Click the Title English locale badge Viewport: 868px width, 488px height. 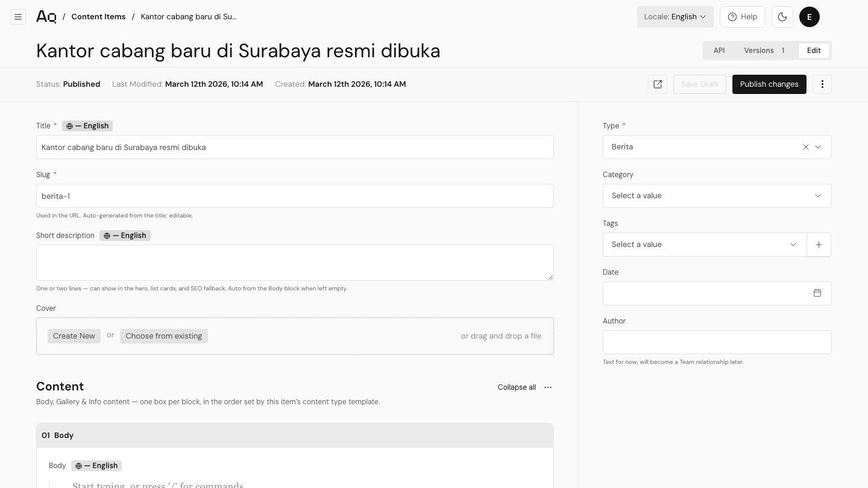(x=87, y=126)
